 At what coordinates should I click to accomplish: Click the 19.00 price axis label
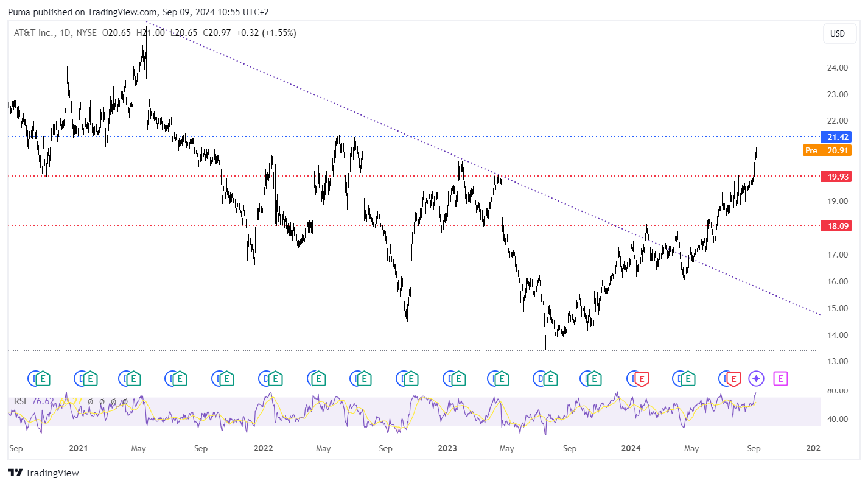click(838, 201)
